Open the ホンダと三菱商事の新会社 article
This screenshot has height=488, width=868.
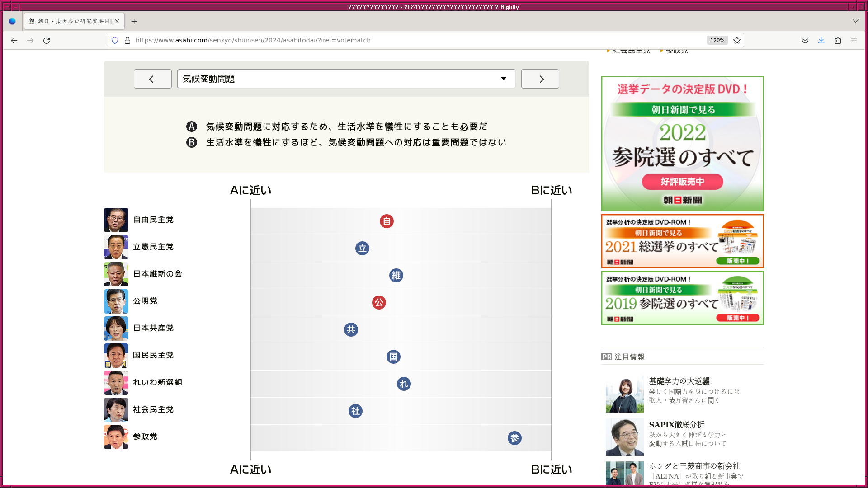click(695, 466)
